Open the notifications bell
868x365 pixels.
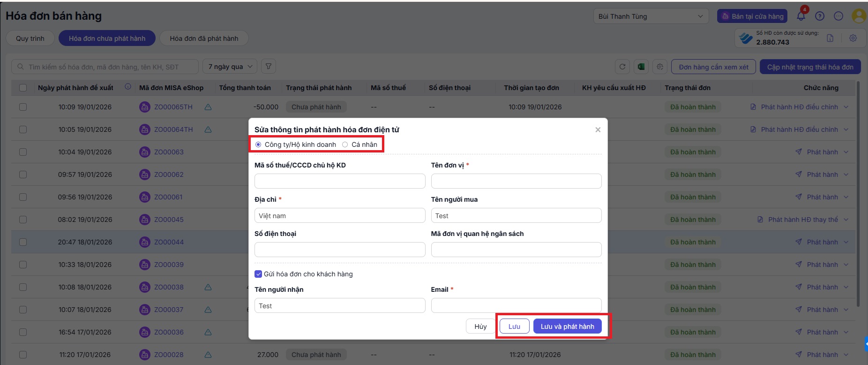(x=801, y=16)
